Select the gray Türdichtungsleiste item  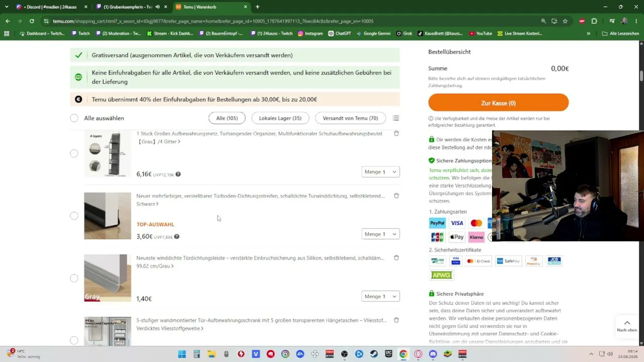coord(74,278)
